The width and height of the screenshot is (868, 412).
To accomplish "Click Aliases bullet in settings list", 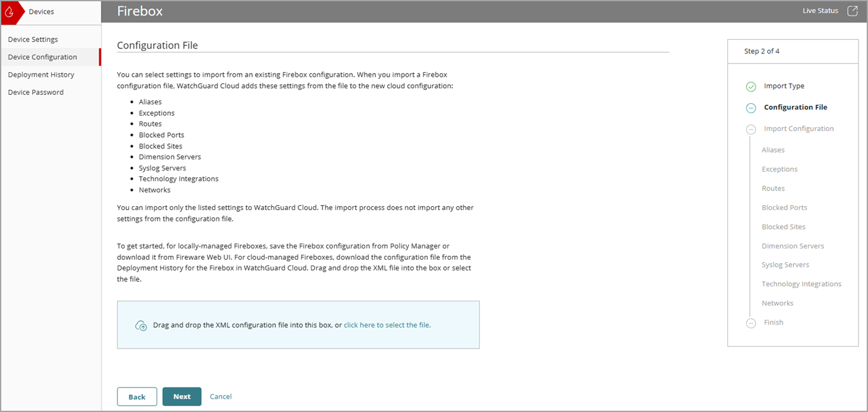I will [x=150, y=102].
